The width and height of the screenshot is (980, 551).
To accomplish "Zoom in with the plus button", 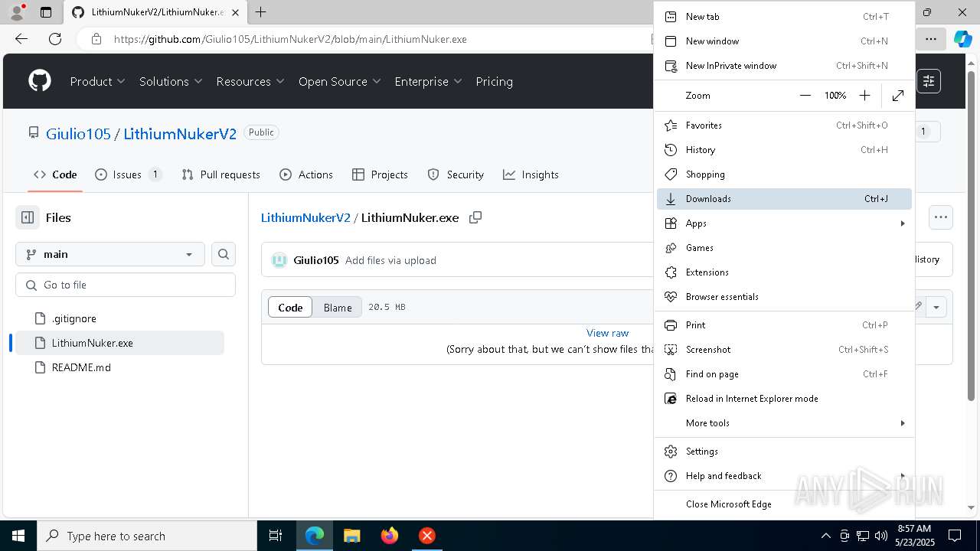I will (864, 96).
